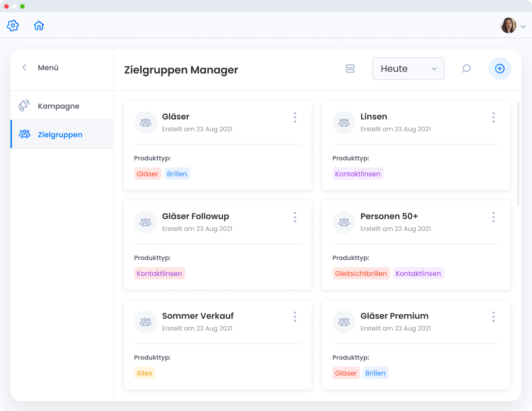
Task: Click Brillen tag on Gläser Premium card
Action: pos(375,373)
